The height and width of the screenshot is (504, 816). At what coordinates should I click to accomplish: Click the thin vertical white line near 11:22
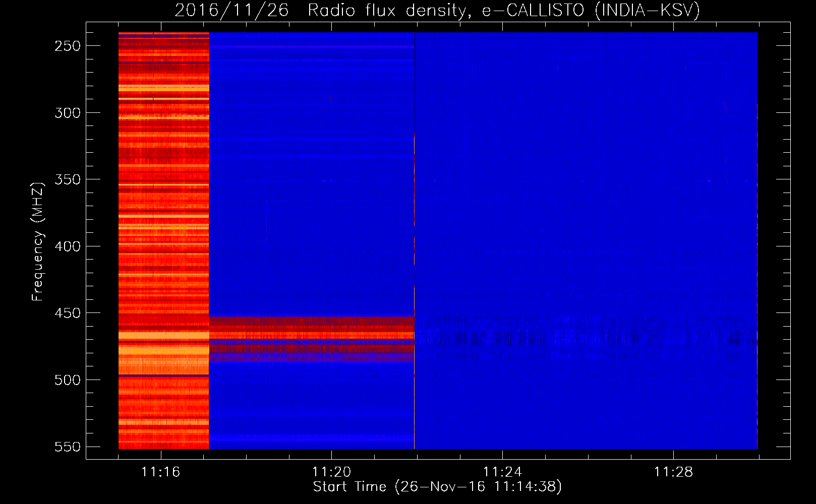pyautogui.click(x=414, y=292)
